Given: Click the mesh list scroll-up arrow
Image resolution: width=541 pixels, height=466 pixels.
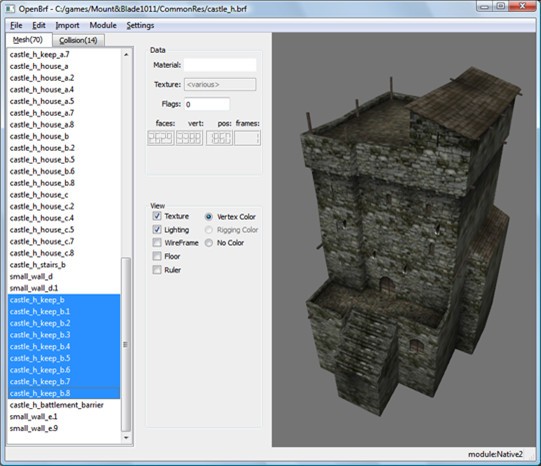Looking at the screenshot, I should [x=126, y=54].
